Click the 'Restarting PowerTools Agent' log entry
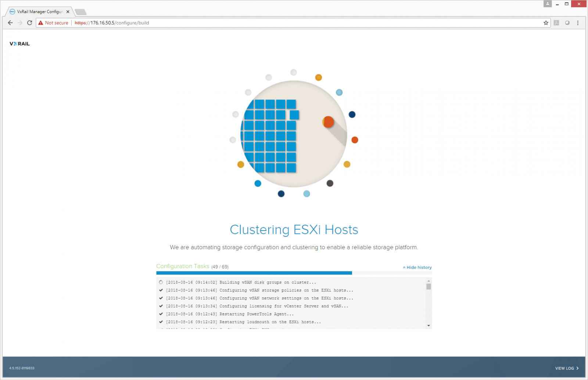The width and height of the screenshot is (588, 380). point(230,314)
